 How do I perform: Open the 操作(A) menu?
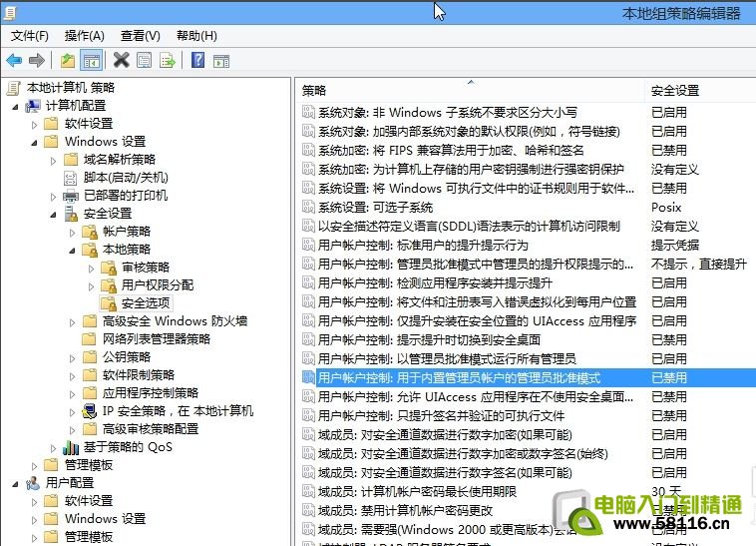[85, 36]
